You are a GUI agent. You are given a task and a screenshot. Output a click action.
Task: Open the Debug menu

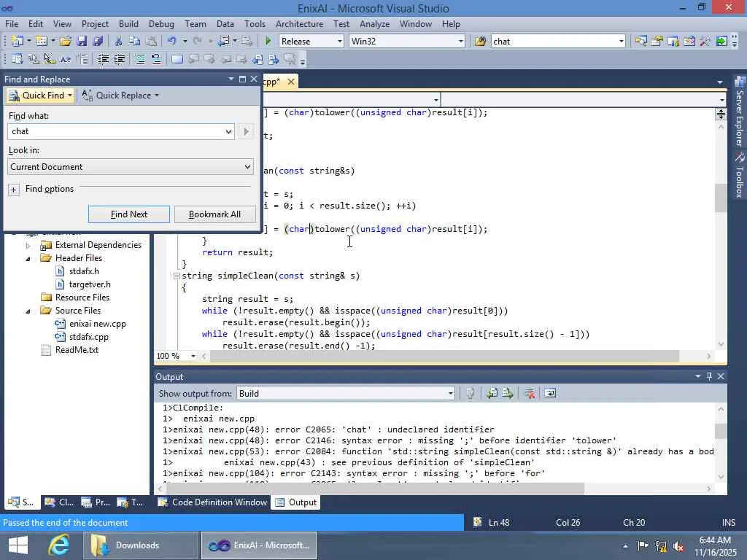[x=161, y=24]
